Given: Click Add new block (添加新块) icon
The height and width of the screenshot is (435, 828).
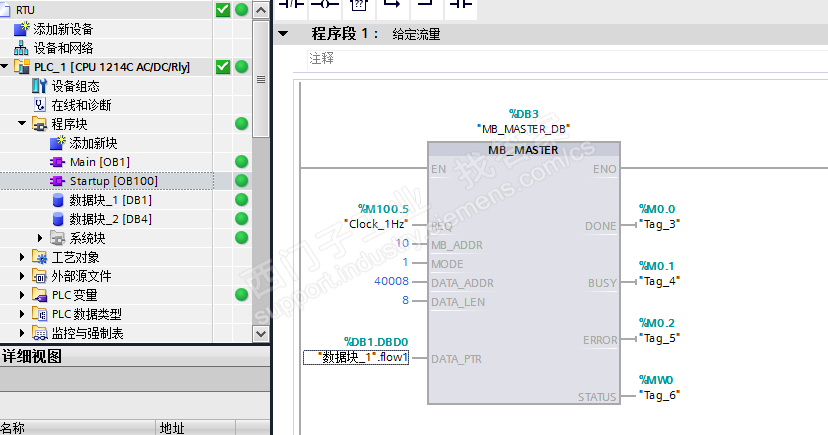Looking at the screenshot, I should (x=58, y=143).
